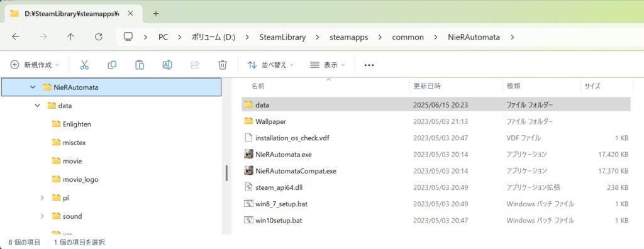Open the 表示 (View) dropdown

(x=327, y=65)
